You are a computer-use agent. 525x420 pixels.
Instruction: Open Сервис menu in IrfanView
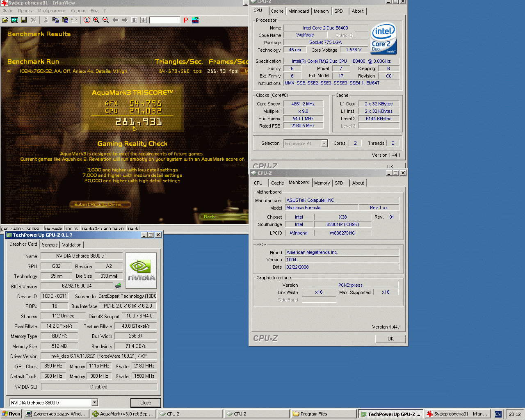[78, 11]
